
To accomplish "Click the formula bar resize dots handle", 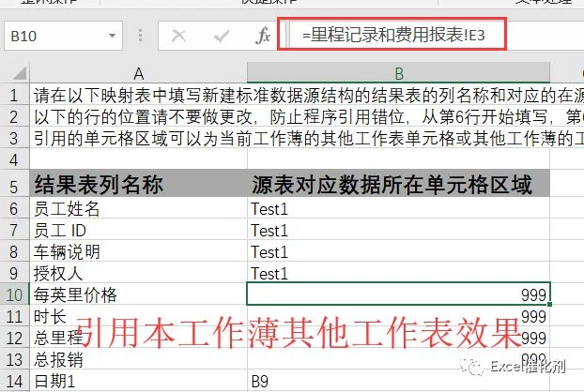I will pos(140,35).
